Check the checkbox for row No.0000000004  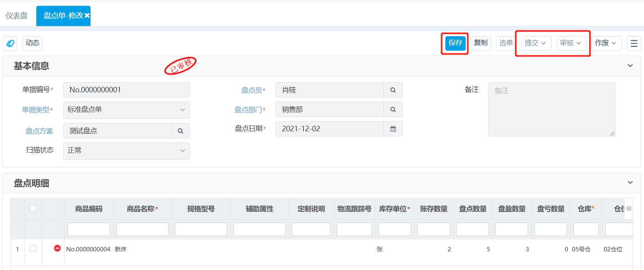pos(33,249)
